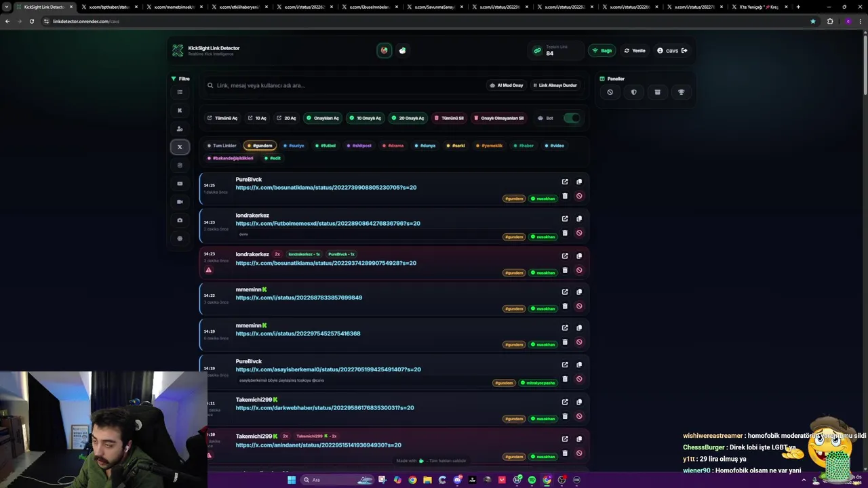Click the round avatar icon in header center
Image resolution: width=868 pixels, height=488 pixels.
(384, 50)
